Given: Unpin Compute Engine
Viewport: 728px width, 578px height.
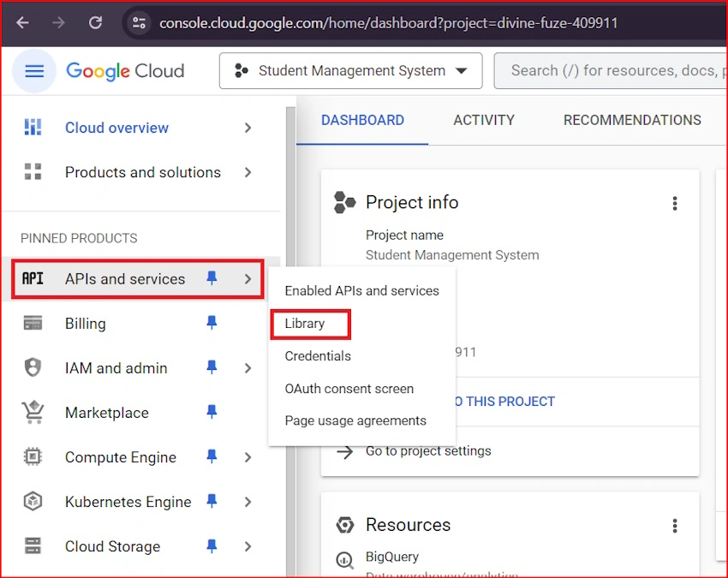Looking at the screenshot, I should pos(212,456).
